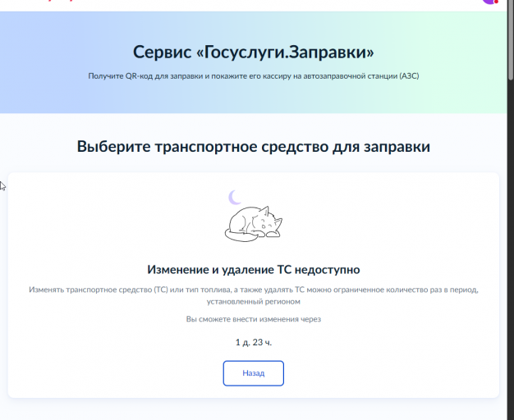This screenshot has height=420, width=514.
Task: Click the Получите QR-код для заправки subtitle
Action: point(254,76)
